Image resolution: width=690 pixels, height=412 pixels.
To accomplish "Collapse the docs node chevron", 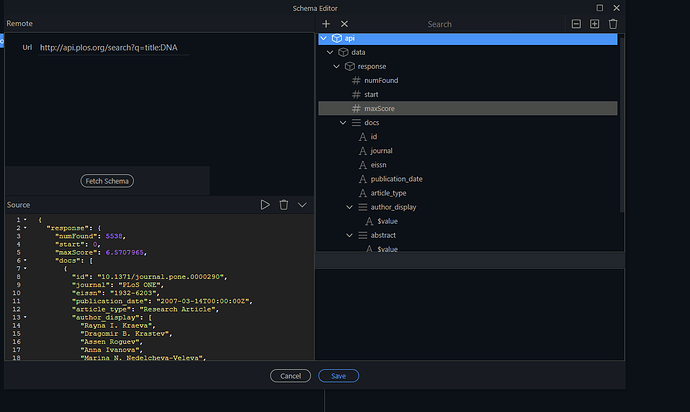I will [343, 123].
